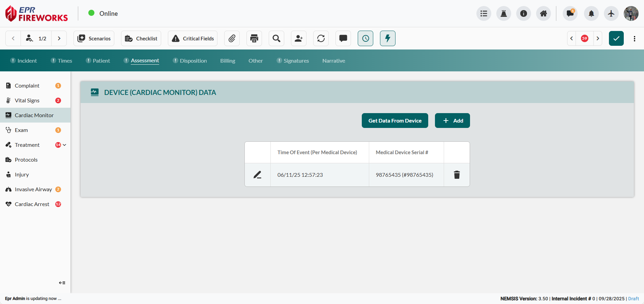The image size is (644, 304).
Task: Edit the cardiac monitor record with pencil icon
Action: pyautogui.click(x=258, y=175)
